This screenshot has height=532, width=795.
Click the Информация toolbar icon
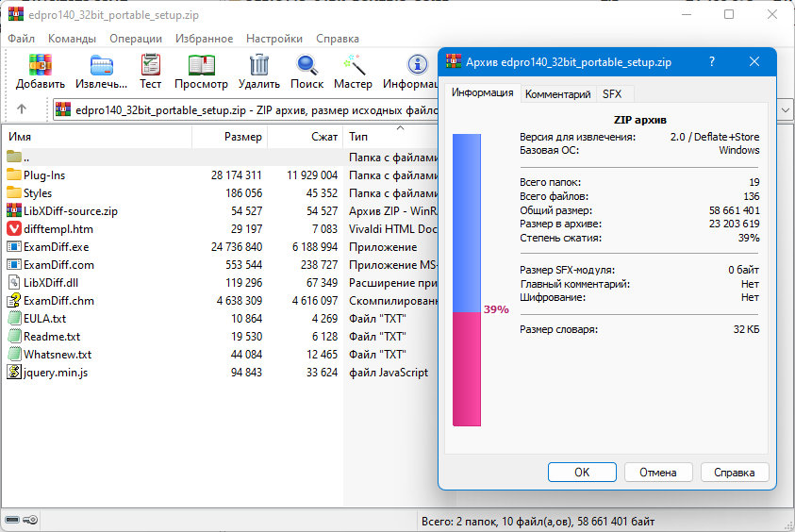[418, 65]
